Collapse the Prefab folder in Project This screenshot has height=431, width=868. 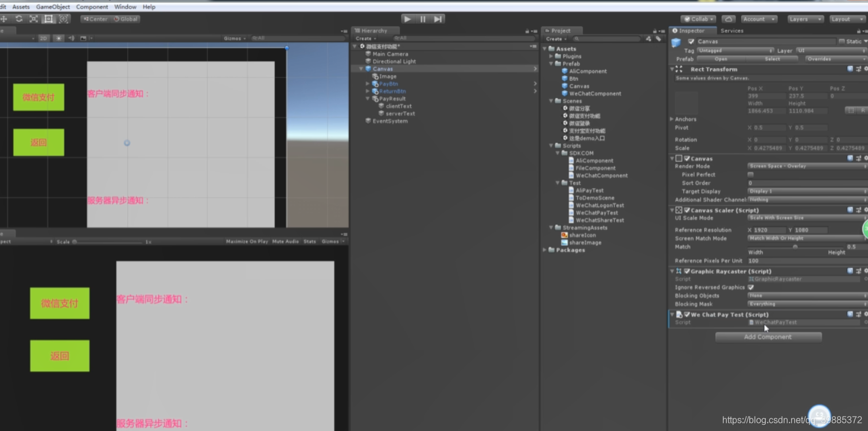tap(551, 64)
